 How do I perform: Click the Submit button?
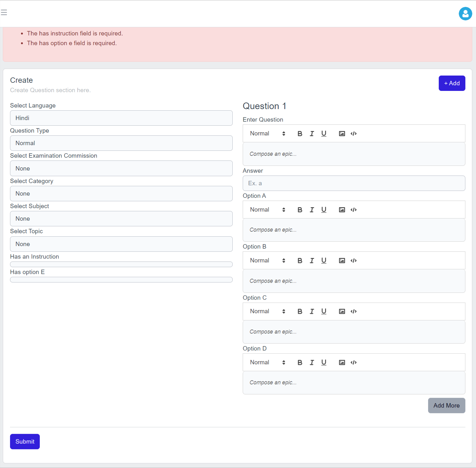(x=25, y=442)
